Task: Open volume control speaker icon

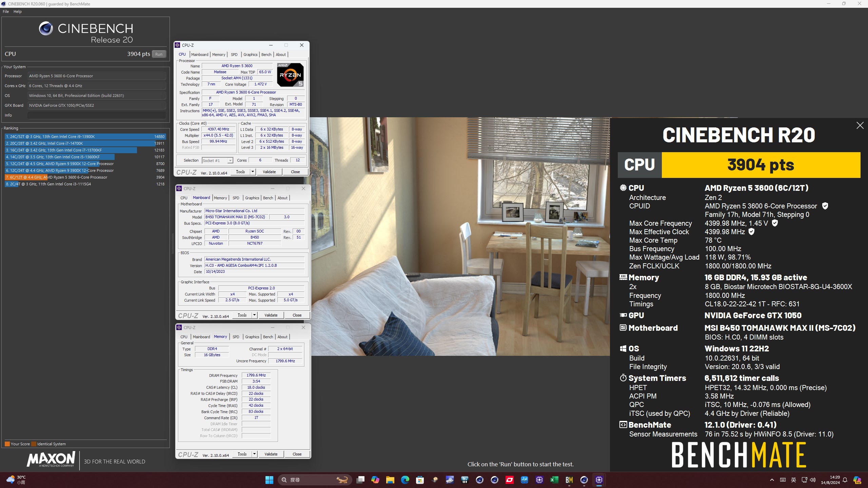Action: 813,480
